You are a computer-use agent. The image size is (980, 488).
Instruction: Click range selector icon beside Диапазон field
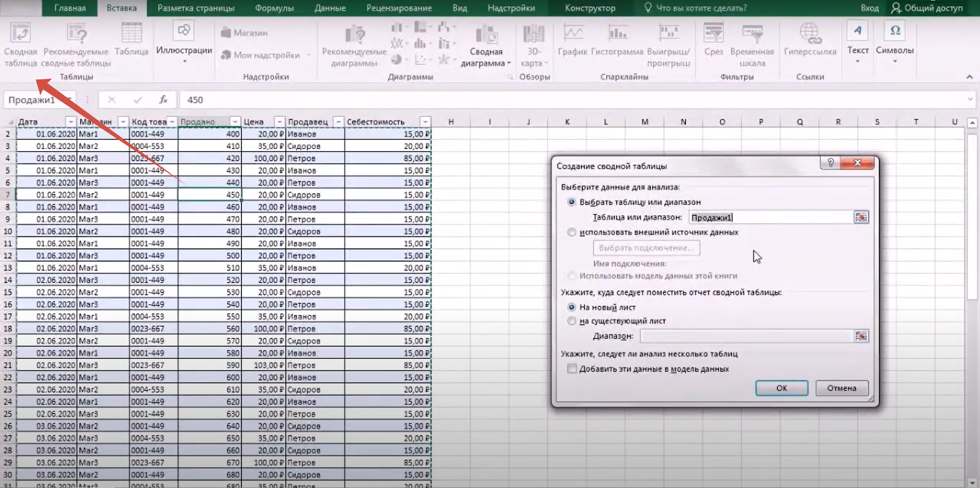tap(861, 336)
